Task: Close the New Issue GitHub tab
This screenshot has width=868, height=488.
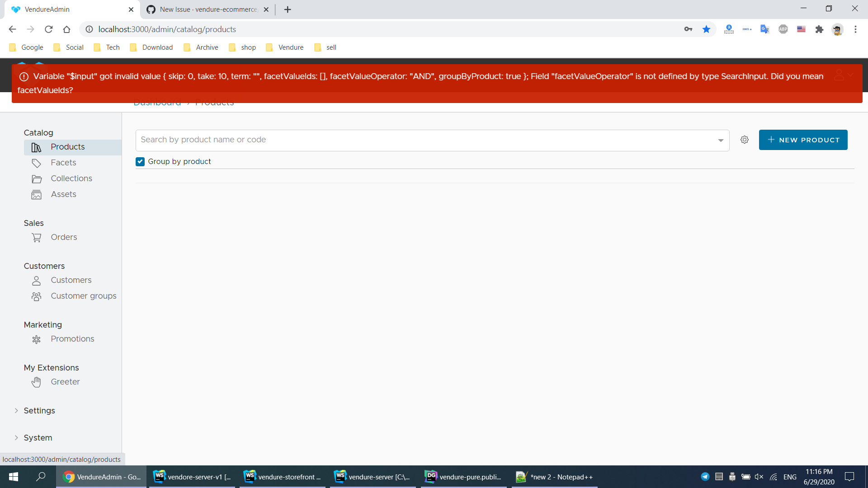Action: (266, 9)
